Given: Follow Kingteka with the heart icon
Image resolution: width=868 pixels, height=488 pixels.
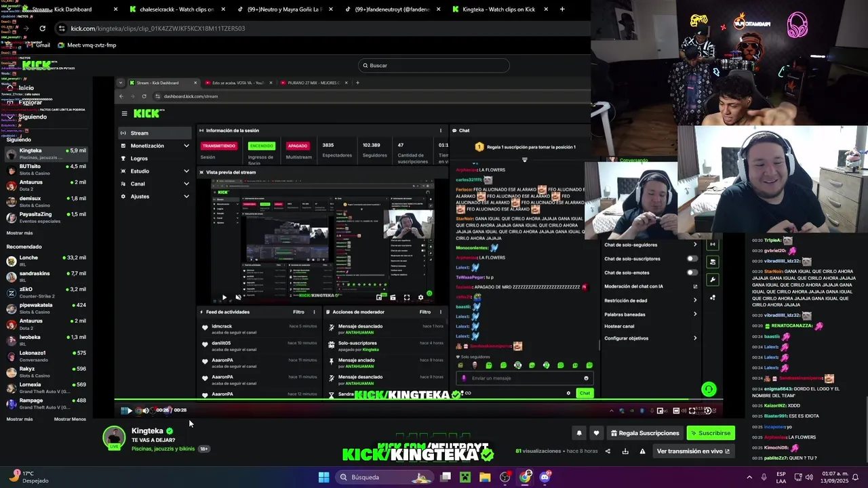Looking at the screenshot, I should tap(596, 433).
